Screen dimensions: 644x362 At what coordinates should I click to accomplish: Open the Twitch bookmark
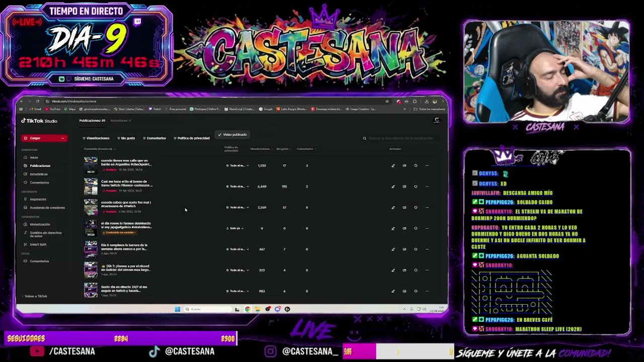coord(155,109)
